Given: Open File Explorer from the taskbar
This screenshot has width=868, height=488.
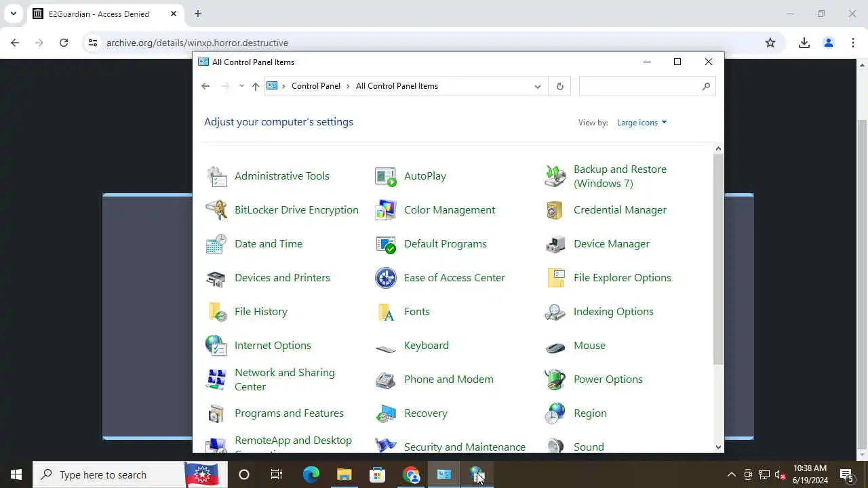Looking at the screenshot, I should (x=344, y=474).
